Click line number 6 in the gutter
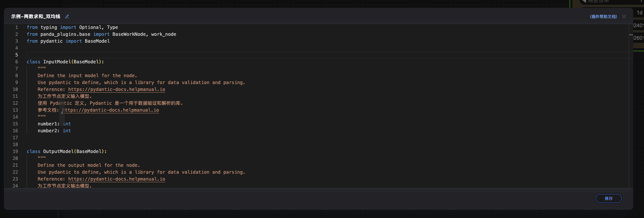 (x=16, y=62)
